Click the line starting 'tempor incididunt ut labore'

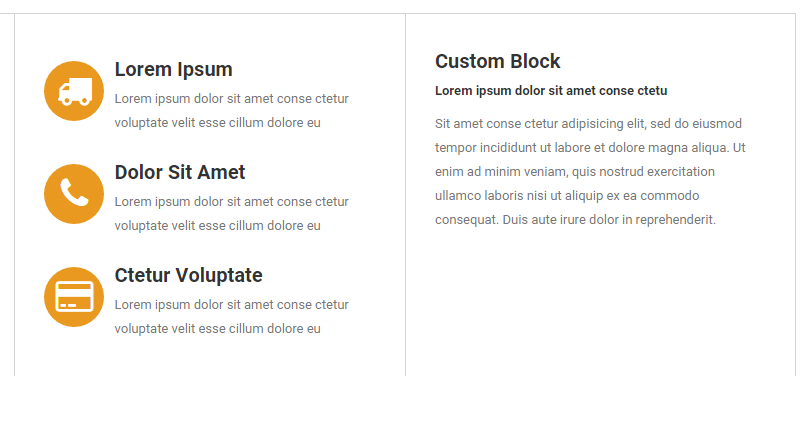(590, 148)
